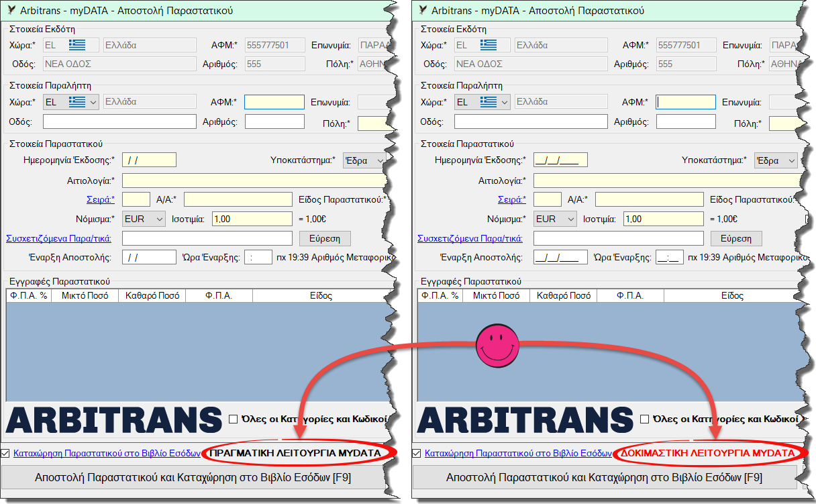Expand the Υποκατάστημα 'Έδρα' dropdown in left window
The height and width of the screenshot is (504, 816).
pos(364,161)
